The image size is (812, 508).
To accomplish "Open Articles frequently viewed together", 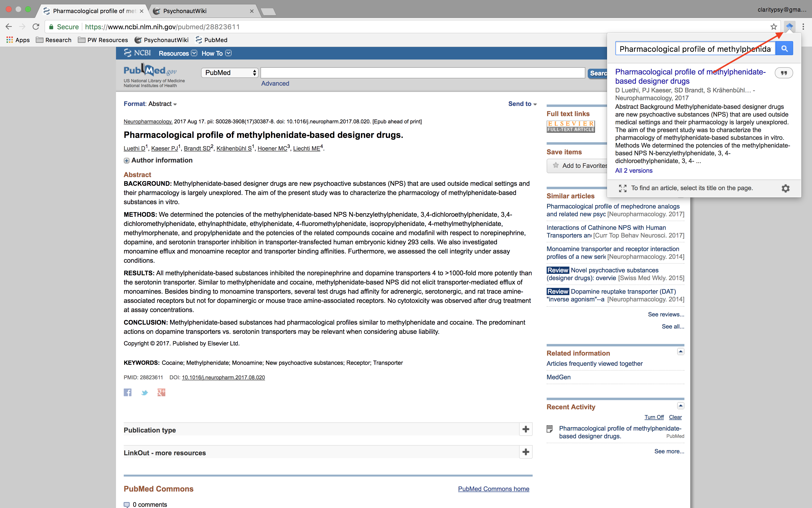I will (594, 364).
